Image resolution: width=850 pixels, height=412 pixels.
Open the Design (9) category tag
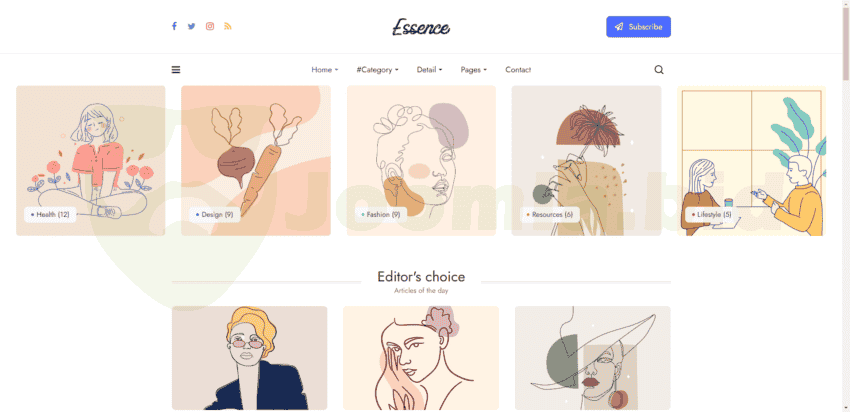click(214, 214)
